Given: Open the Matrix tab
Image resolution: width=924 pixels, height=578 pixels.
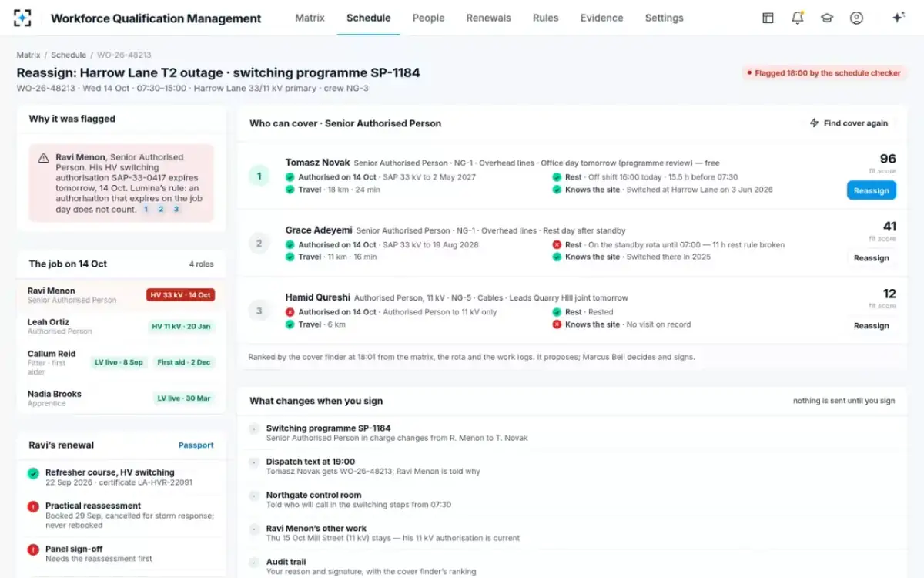Looking at the screenshot, I should pyautogui.click(x=310, y=18).
